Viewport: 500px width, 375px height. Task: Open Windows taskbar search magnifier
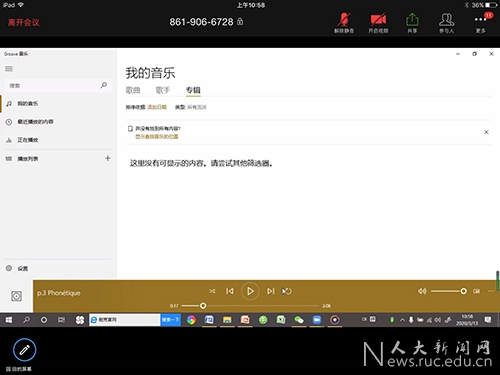tap(26, 320)
